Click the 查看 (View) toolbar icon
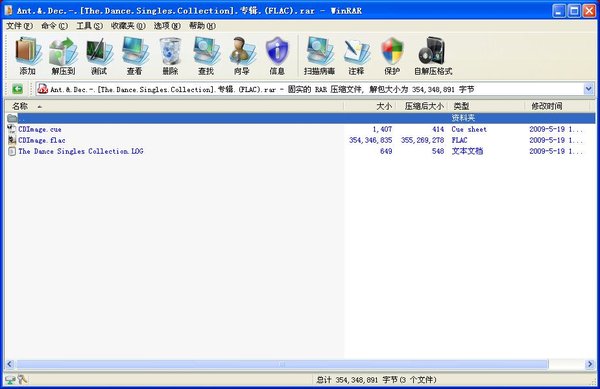The height and width of the screenshot is (389, 600). click(x=135, y=56)
